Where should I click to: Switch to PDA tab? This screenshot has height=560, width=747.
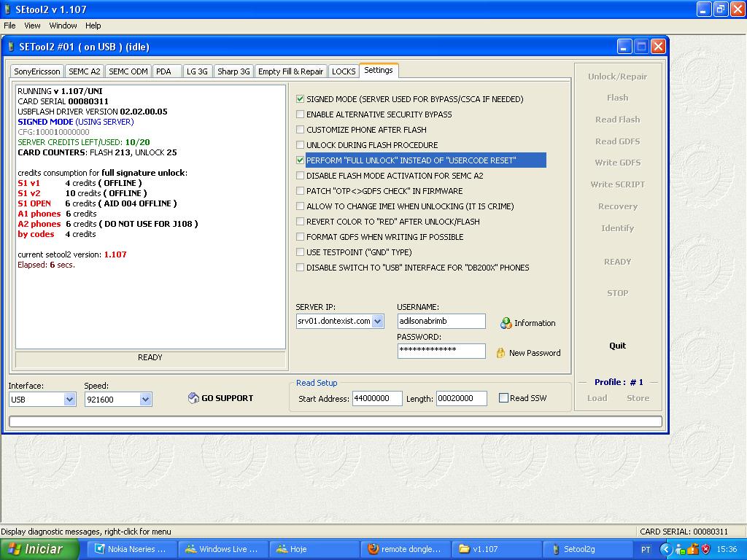[x=167, y=71]
